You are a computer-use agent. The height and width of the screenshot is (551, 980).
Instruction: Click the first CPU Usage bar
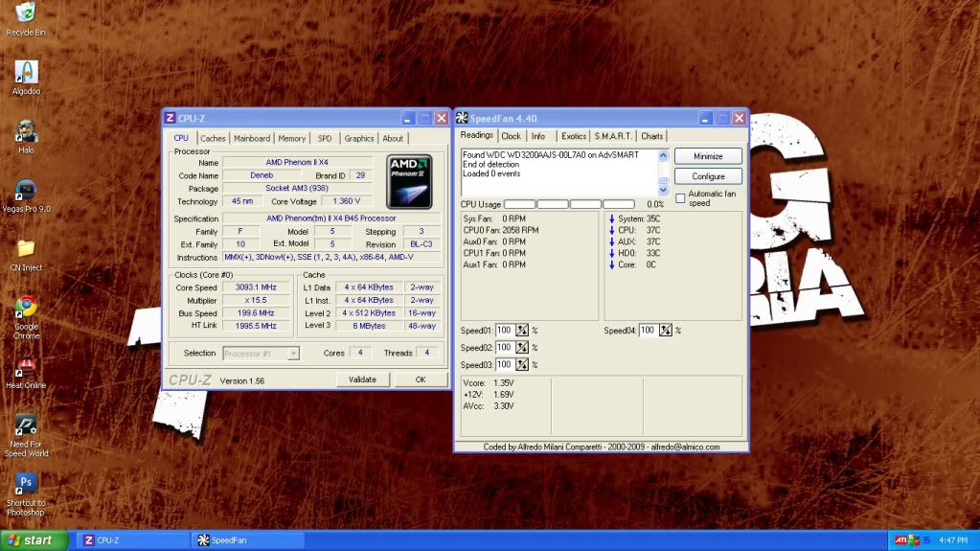click(519, 204)
